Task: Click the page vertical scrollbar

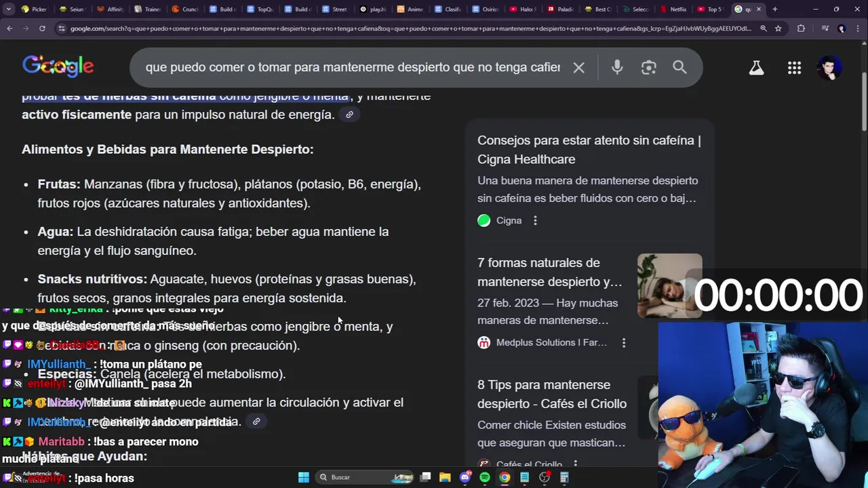Action: coord(864,102)
